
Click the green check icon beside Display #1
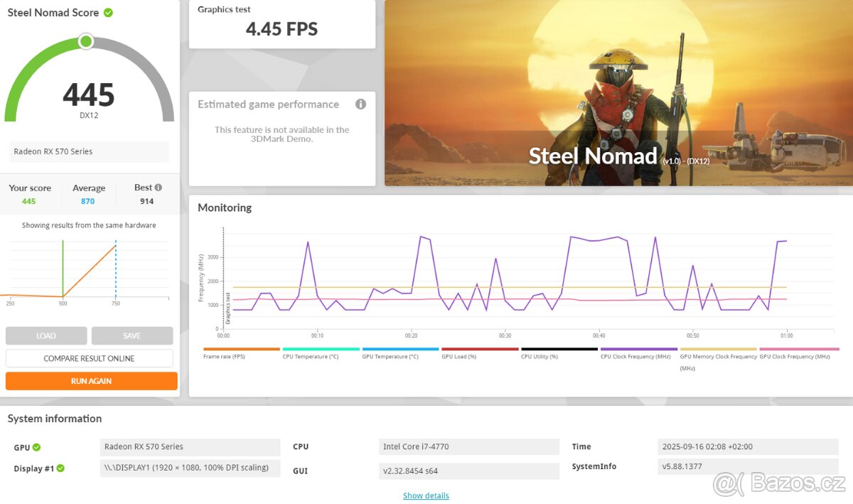pyautogui.click(x=60, y=468)
